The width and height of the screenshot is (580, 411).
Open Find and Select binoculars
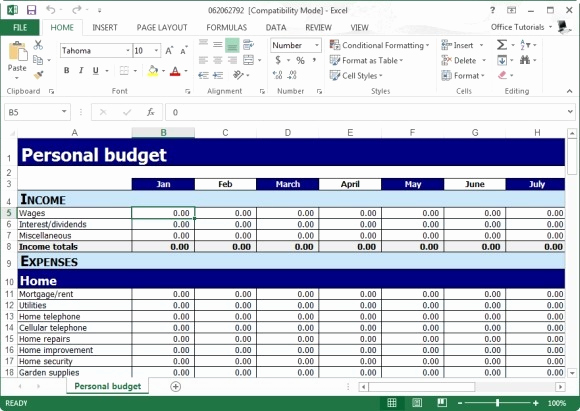[525, 60]
